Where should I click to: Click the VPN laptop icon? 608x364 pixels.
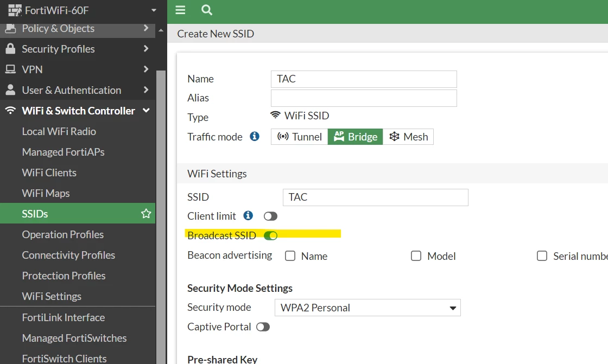(10, 69)
